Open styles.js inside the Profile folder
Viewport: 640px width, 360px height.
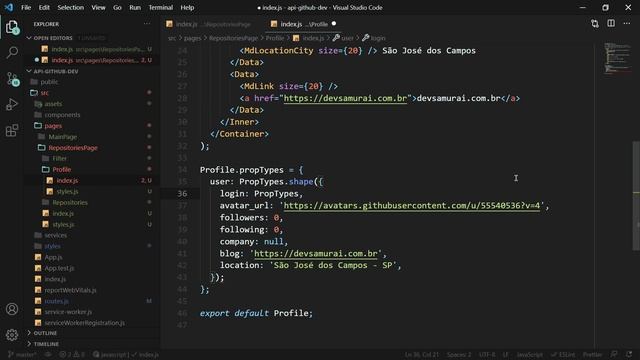coord(67,191)
